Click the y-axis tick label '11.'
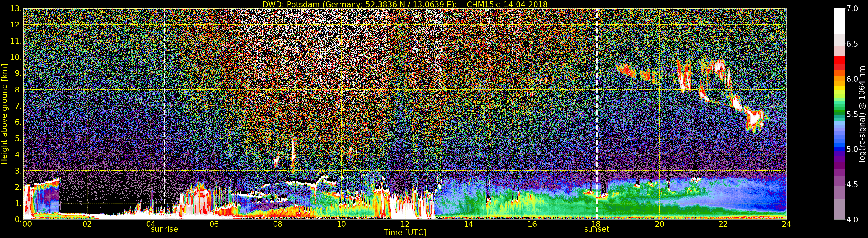 16,41
